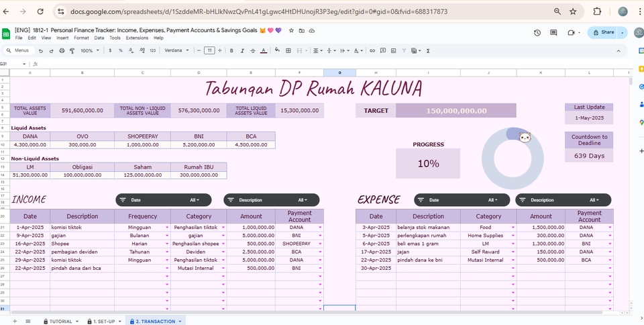Switch to the TUTORIAL sheet tab

(x=61, y=321)
